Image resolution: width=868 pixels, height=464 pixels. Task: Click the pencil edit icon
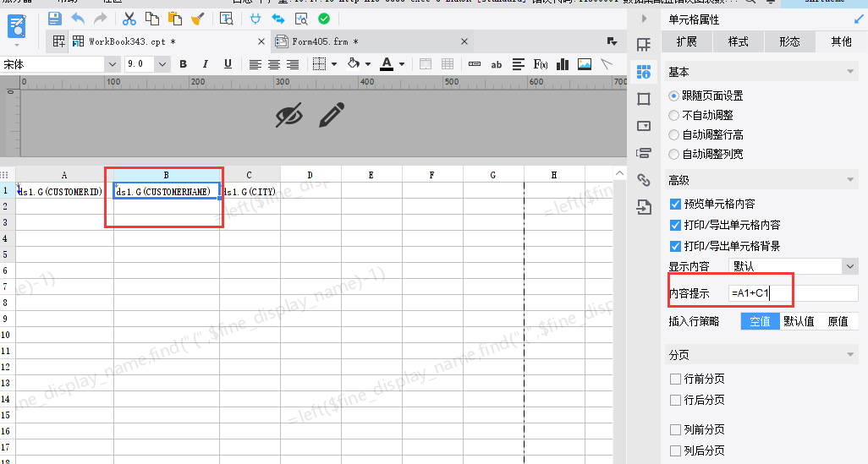click(332, 115)
